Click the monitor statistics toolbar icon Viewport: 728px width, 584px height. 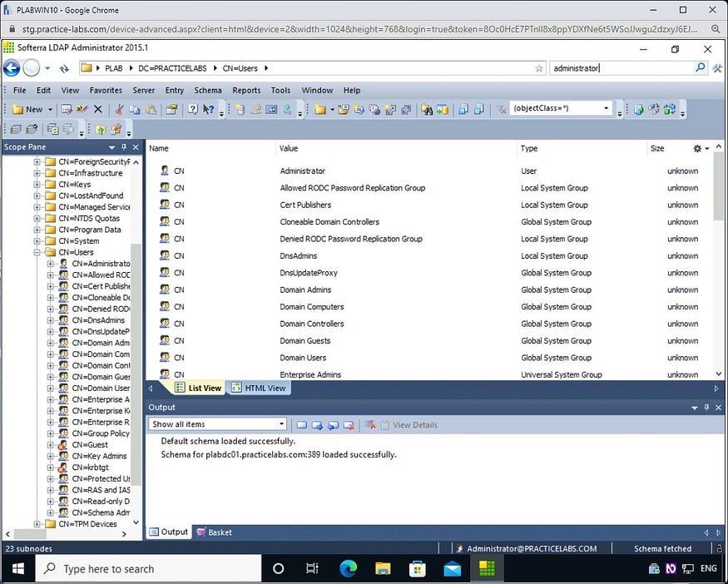click(271, 109)
